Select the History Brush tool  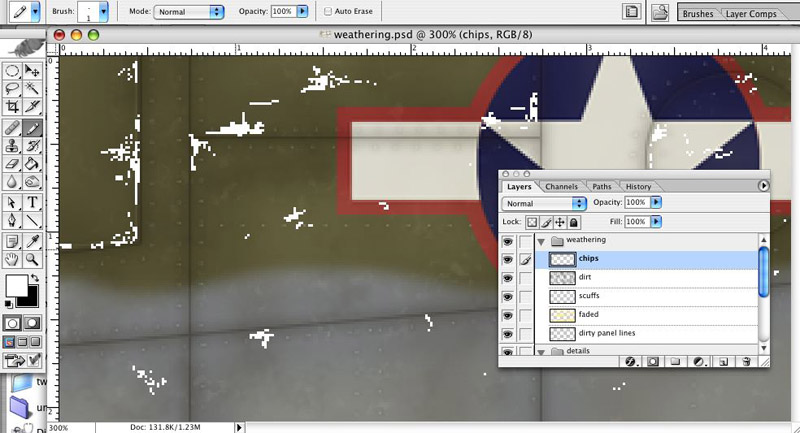32,146
